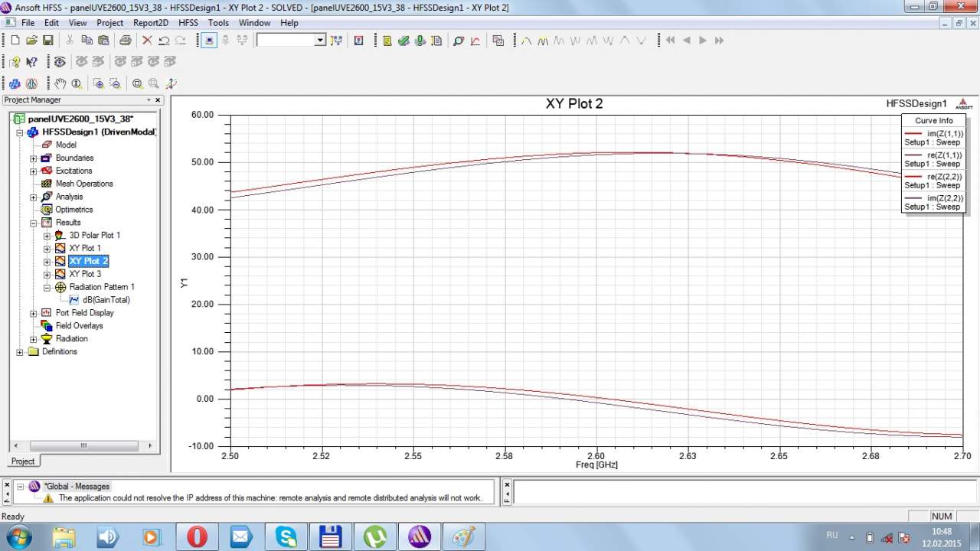980x551 pixels.
Task: Select the Model item in the tree
Action: [66, 145]
